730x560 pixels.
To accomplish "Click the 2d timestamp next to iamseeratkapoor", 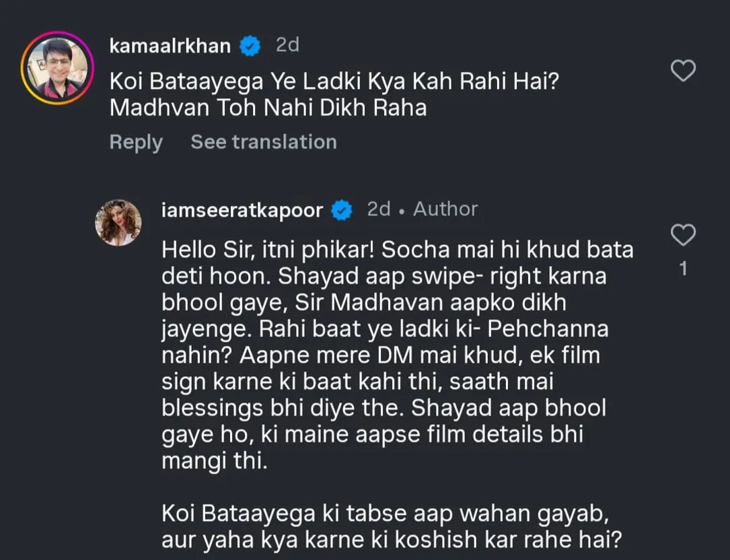I will (x=379, y=209).
